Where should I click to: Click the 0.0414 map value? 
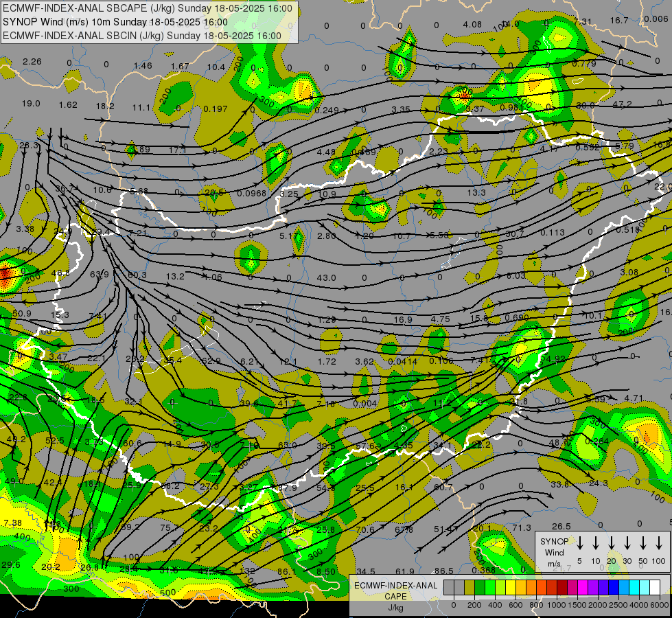point(402,362)
